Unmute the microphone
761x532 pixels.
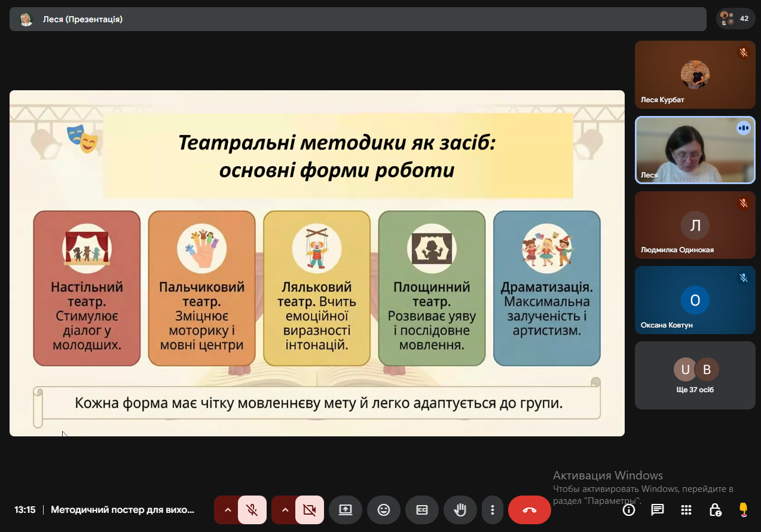[x=252, y=510]
